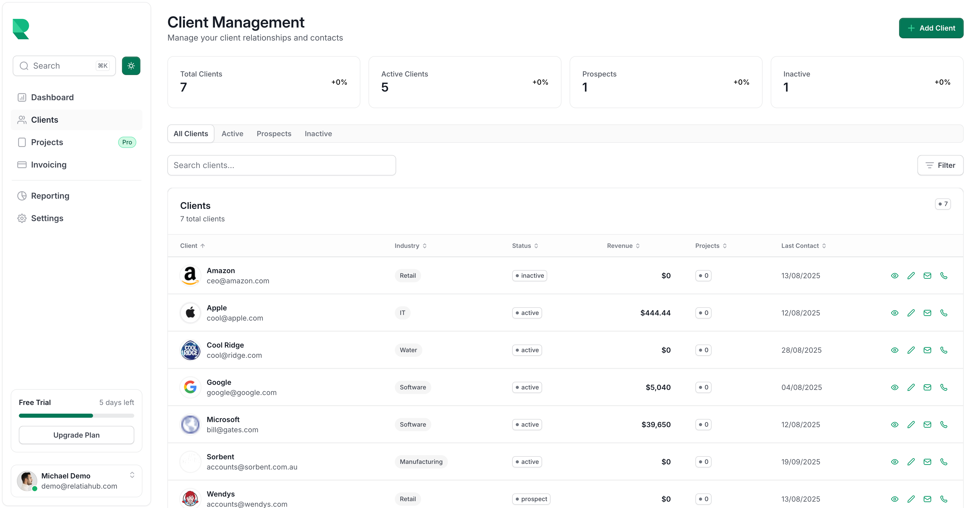This screenshot has height=508, width=980.
Task: Click the Pro badge next to Projects
Action: coord(127,142)
